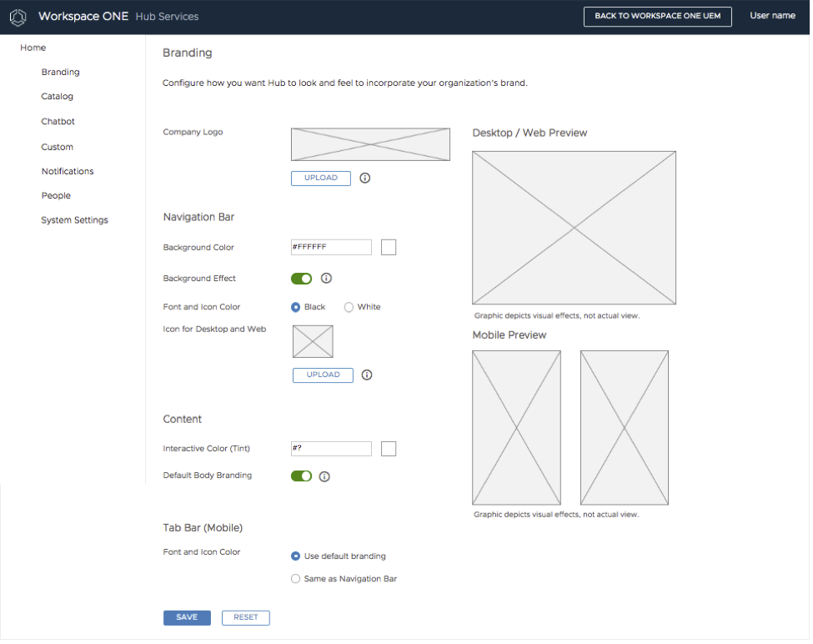Click the Tab Bar (Mobile) heading
Viewport: 813px width, 644px height.
[x=203, y=530]
